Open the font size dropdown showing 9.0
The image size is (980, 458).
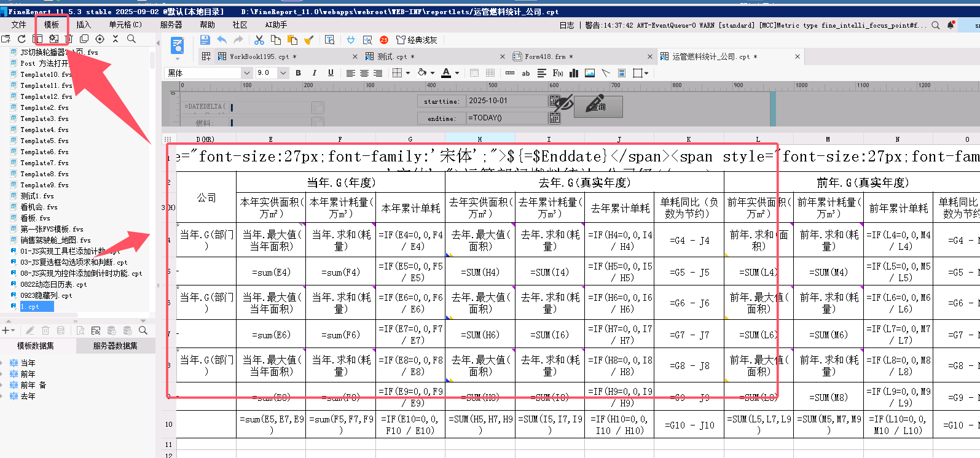coord(283,73)
